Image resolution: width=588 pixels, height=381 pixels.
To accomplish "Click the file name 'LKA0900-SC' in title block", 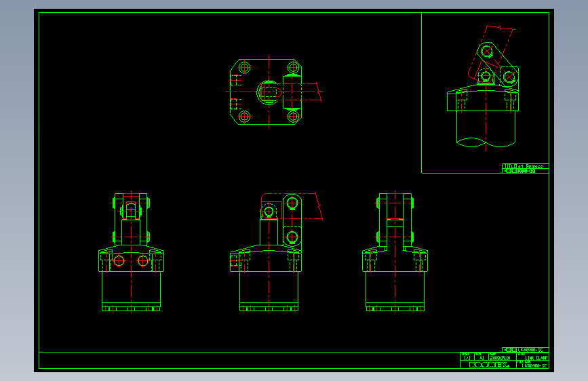I will pos(534,365).
